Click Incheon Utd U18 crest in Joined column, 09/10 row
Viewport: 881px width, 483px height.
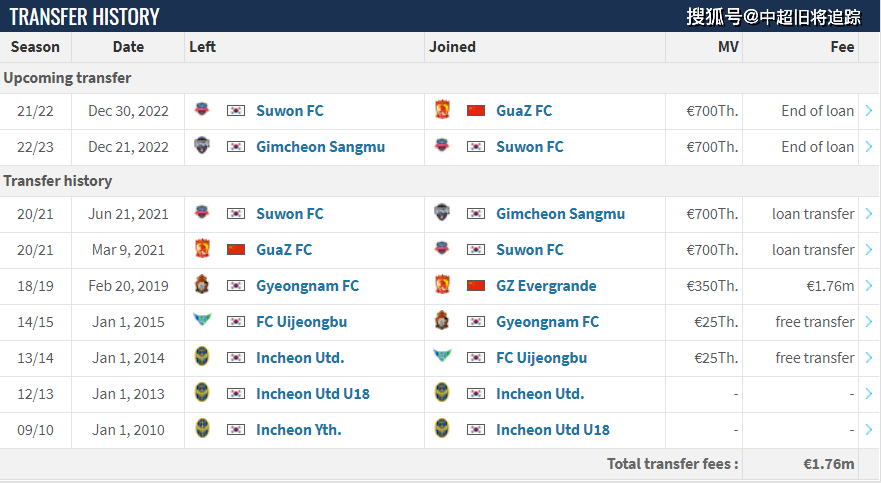click(x=442, y=428)
